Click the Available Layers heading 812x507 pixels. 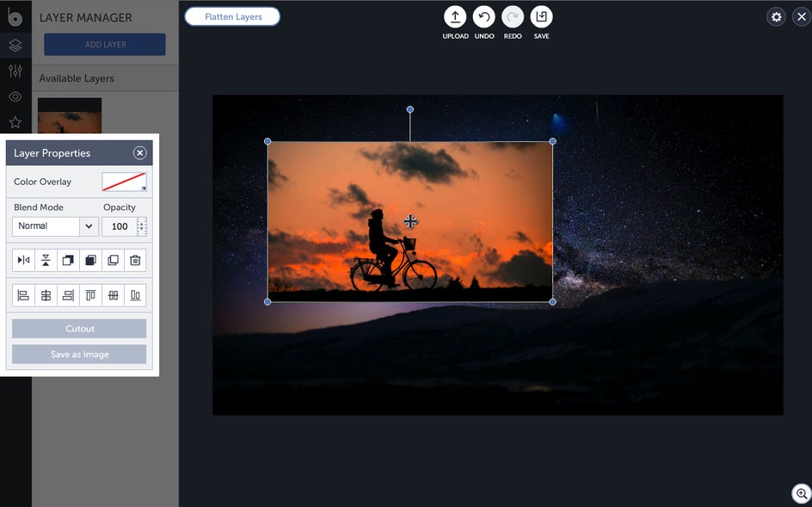point(77,78)
